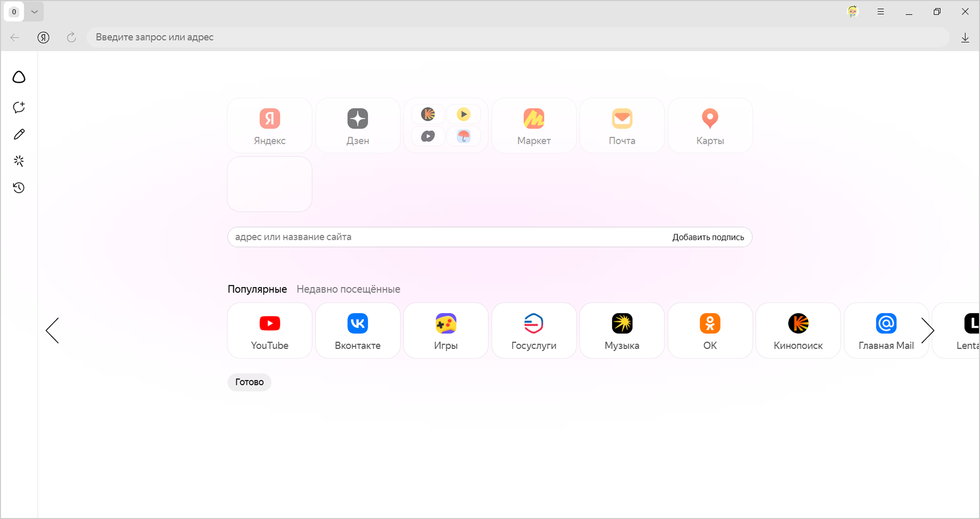Open the Маркет tile
Screen dimensions: 980x519
click(534, 126)
